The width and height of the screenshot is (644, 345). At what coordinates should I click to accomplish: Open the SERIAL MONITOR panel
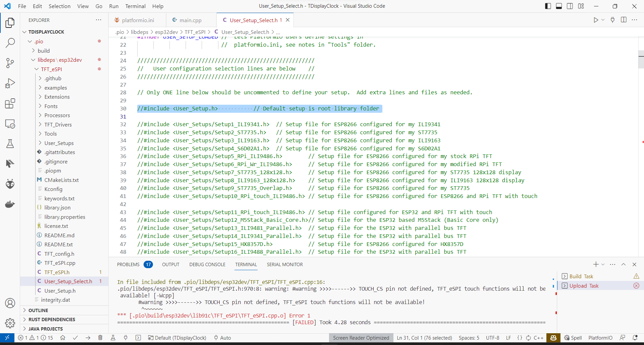(285, 264)
